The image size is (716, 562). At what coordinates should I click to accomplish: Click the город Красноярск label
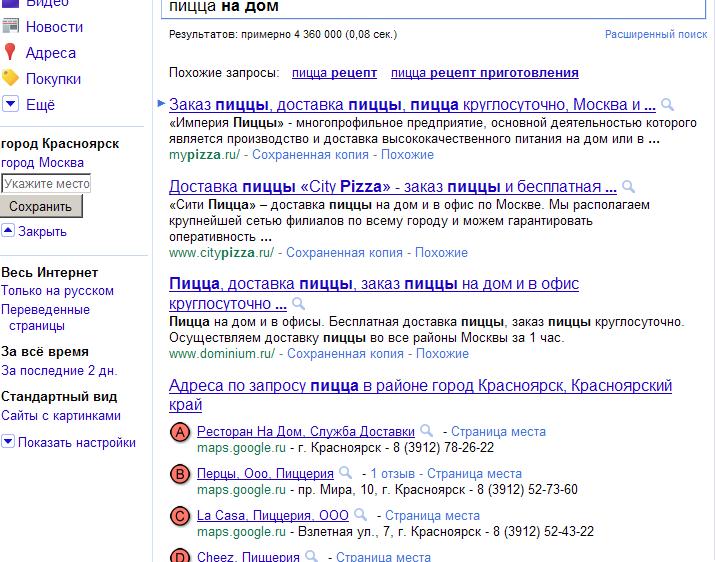click(x=60, y=143)
